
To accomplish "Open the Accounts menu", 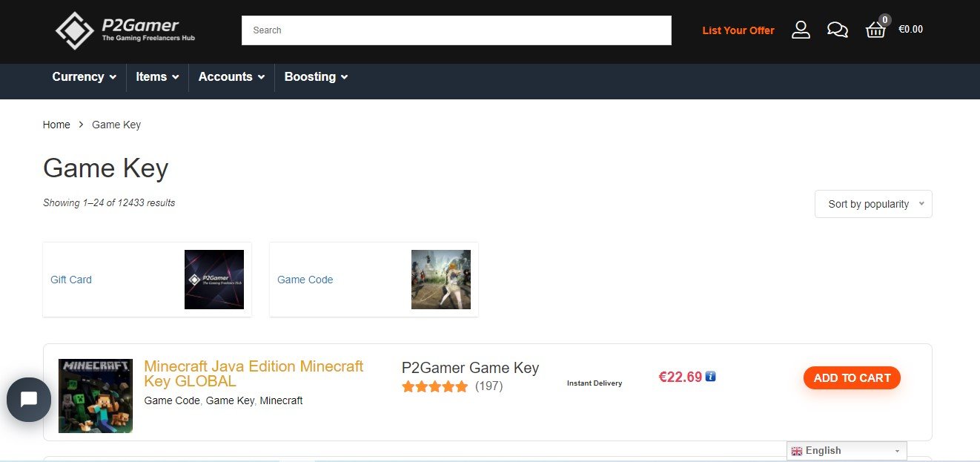I will point(231,76).
